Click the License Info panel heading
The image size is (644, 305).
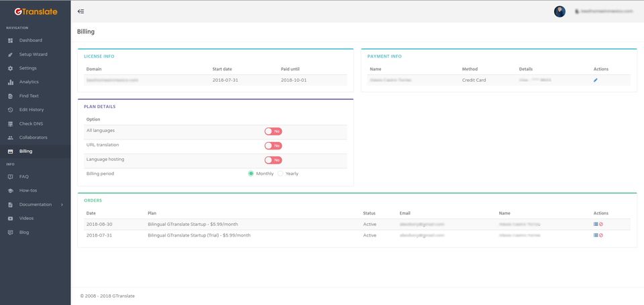pos(99,56)
